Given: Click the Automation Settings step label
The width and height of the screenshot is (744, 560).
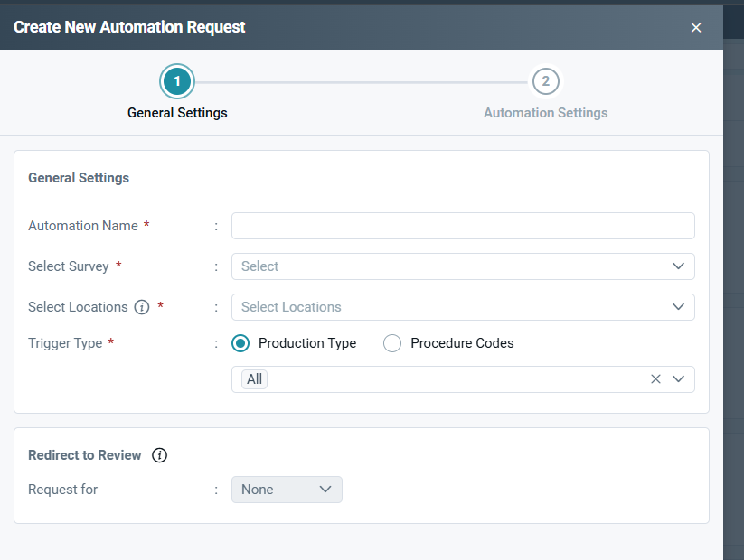Looking at the screenshot, I should [546, 113].
